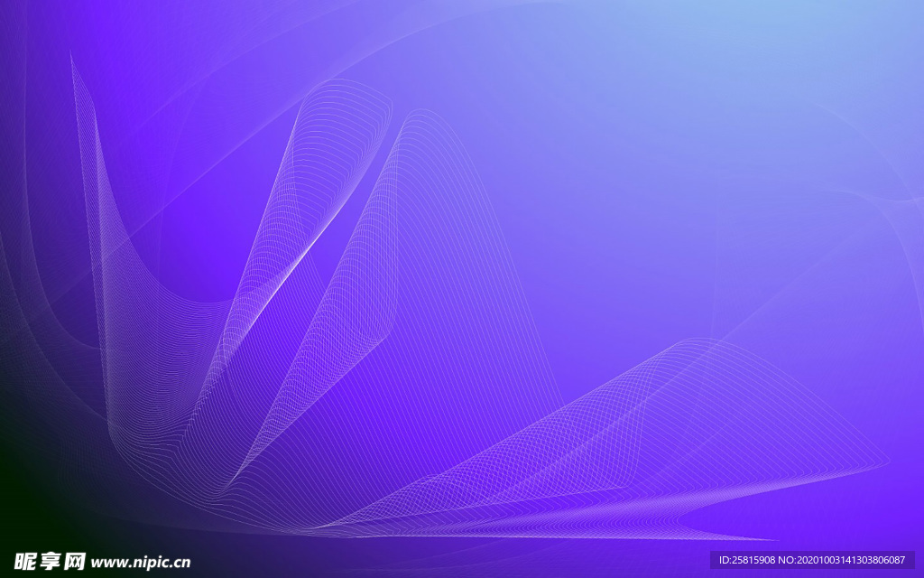Select the NO:20201003141303806087 serial number

851,560
